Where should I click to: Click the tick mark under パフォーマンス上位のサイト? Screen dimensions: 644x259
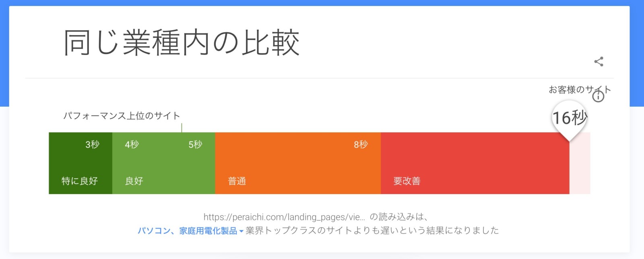coord(182,128)
